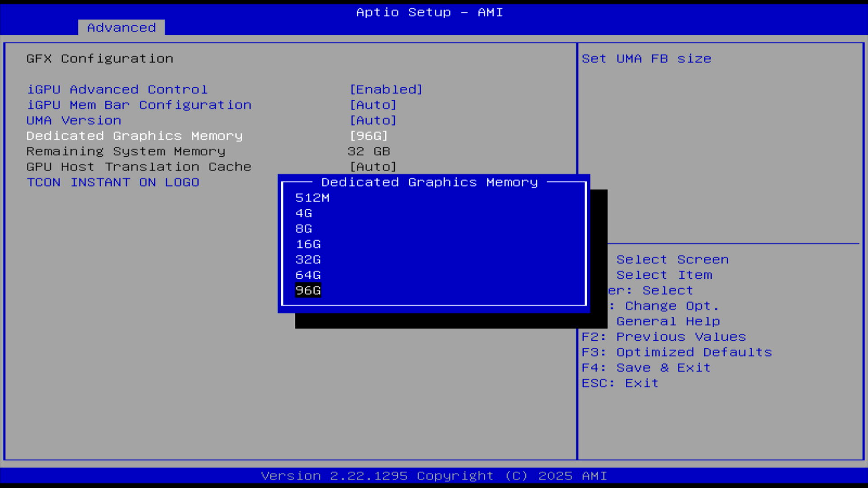Click the Version 2.22.1295 copyright footer
Screen dimensions: 868x488
(x=434, y=476)
